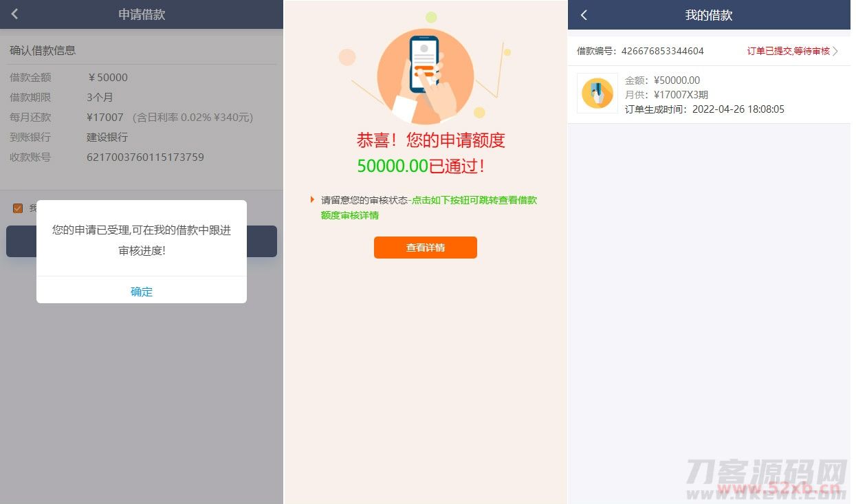Click the loan number 426676853344604
856x504 pixels.
click(x=663, y=51)
